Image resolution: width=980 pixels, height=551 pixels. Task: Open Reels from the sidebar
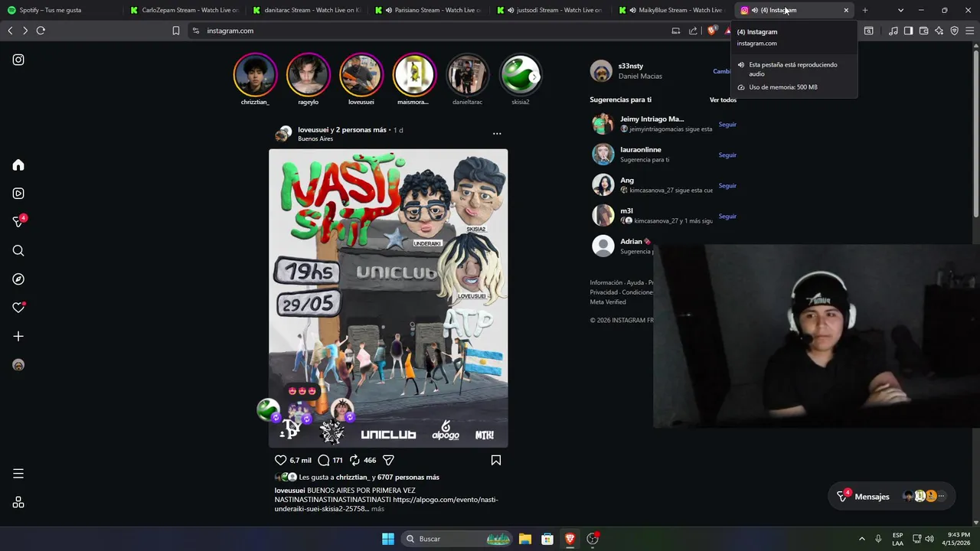pyautogui.click(x=18, y=194)
